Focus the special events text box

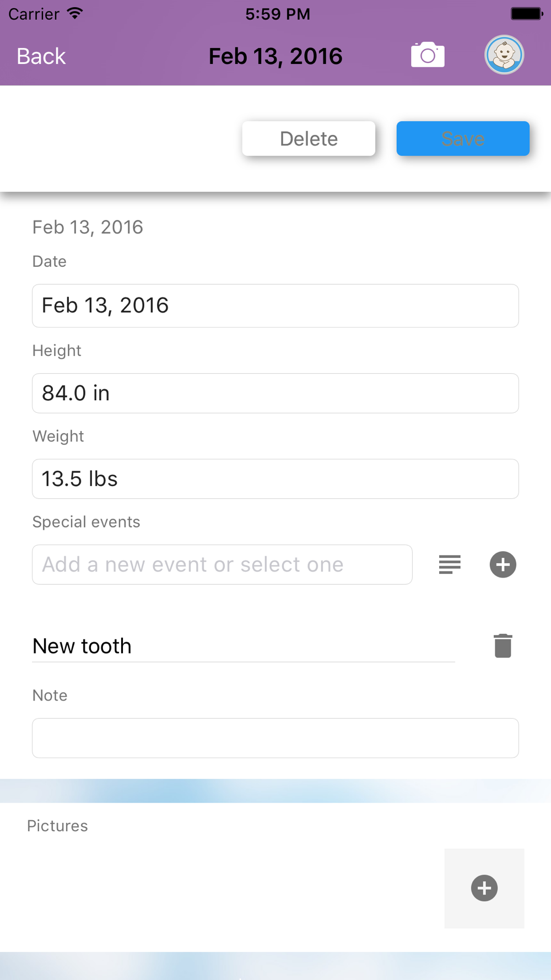(x=222, y=565)
